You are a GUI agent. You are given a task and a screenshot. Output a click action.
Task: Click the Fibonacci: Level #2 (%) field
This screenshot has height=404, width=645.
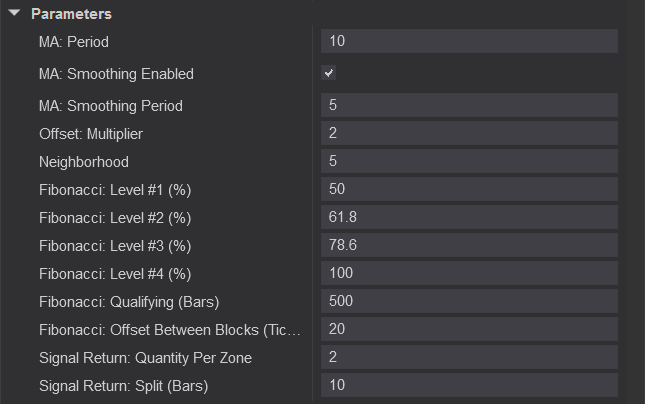pyautogui.click(x=469, y=217)
